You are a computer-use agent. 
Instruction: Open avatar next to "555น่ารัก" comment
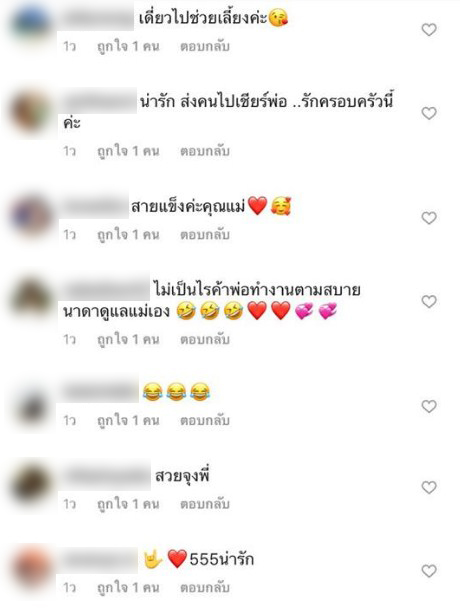(x=31, y=567)
